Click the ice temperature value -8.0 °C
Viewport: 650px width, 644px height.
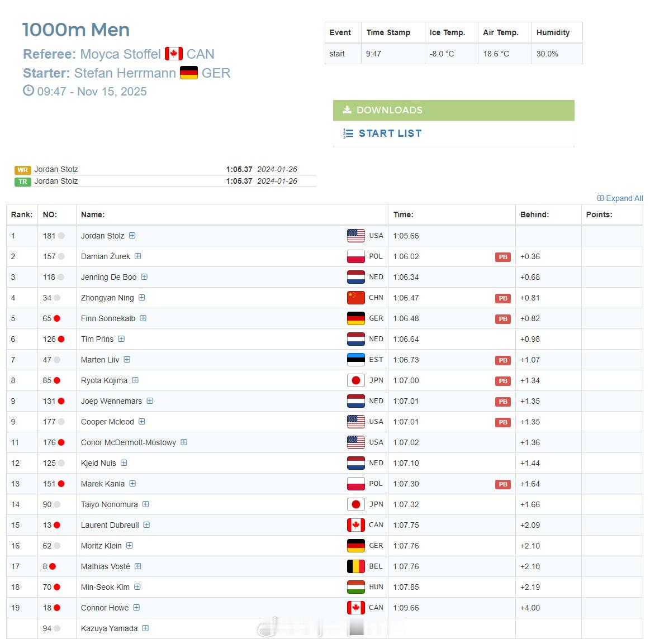pos(442,54)
